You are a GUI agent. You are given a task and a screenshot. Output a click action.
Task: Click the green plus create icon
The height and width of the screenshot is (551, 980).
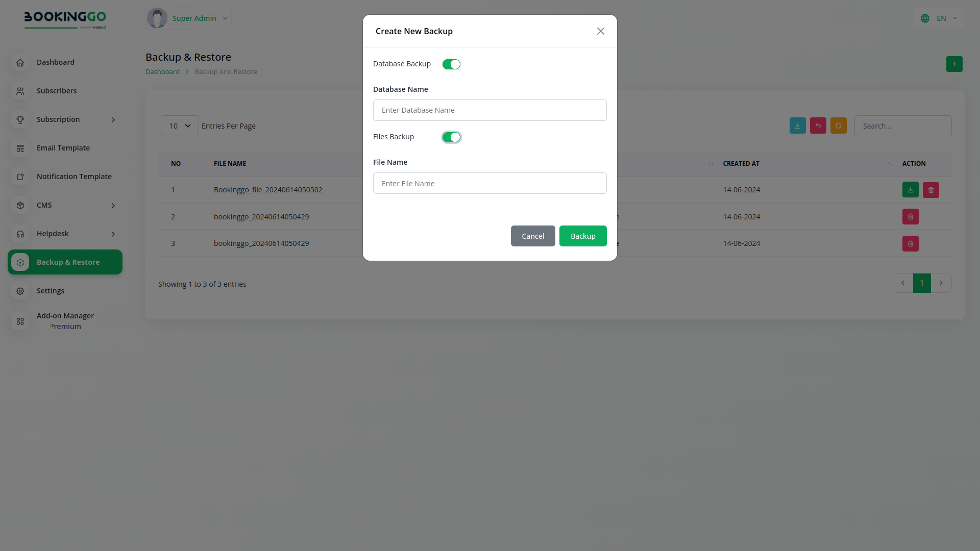point(954,64)
